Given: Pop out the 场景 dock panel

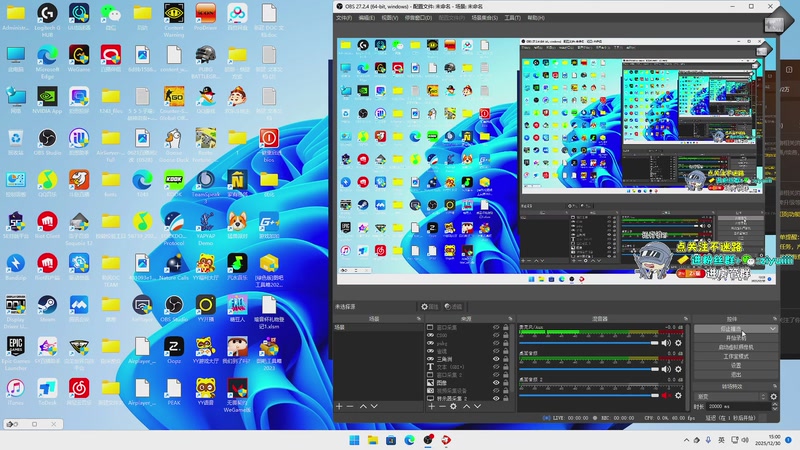Looking at the screenshot, I should [419, 319].
